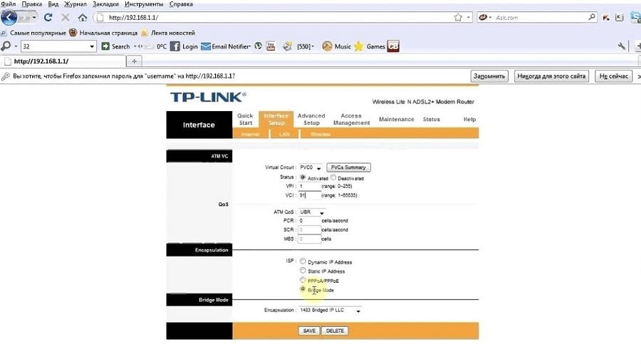Open the home page icon
641x364 pixels.
[x=83, y=18]
